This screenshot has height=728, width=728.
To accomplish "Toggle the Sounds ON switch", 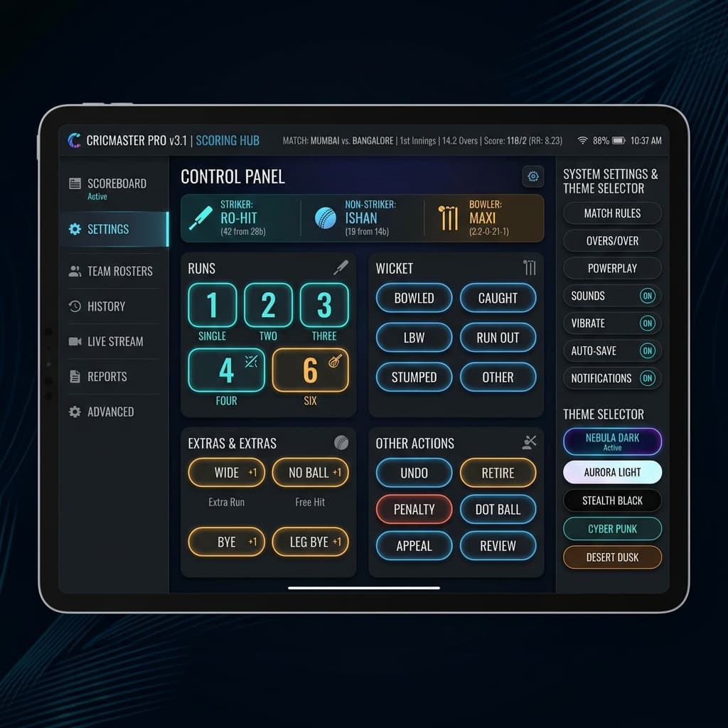I will (x=647, y=296).
